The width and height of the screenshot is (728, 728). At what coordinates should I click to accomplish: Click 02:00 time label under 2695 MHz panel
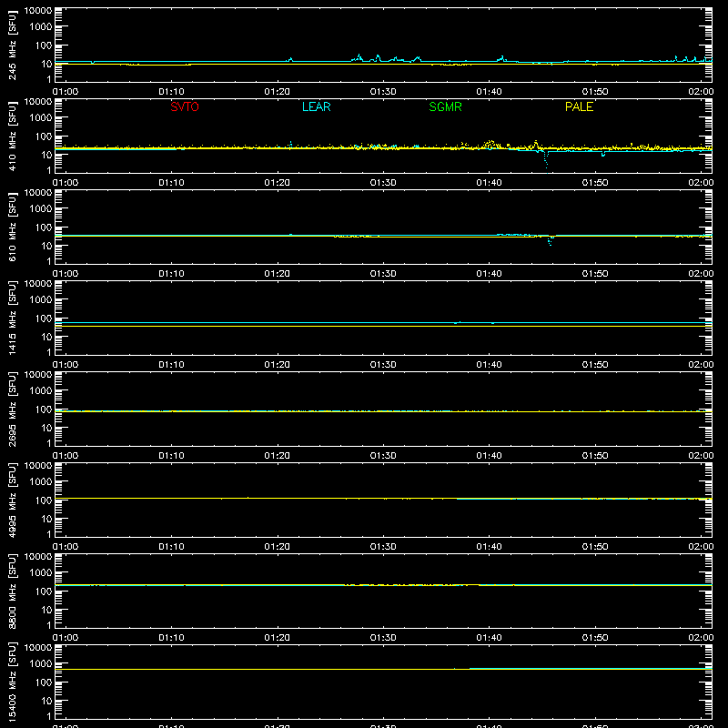(701, 456)
